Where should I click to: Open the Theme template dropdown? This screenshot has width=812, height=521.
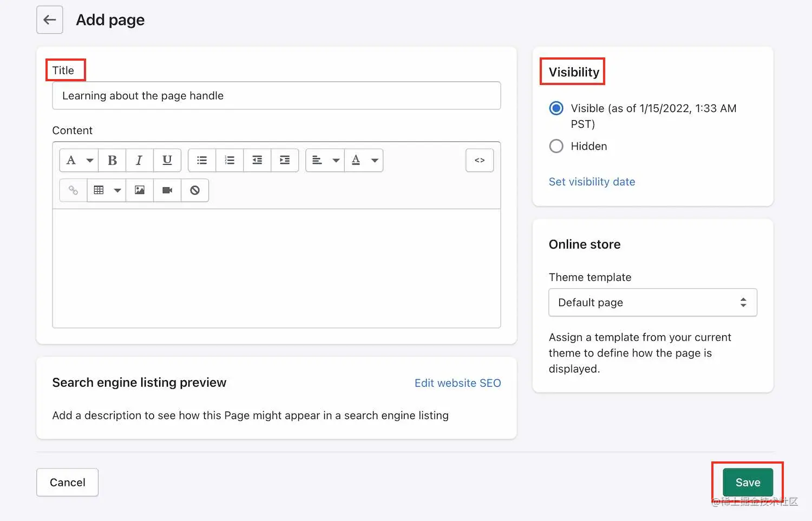(653, 302)
